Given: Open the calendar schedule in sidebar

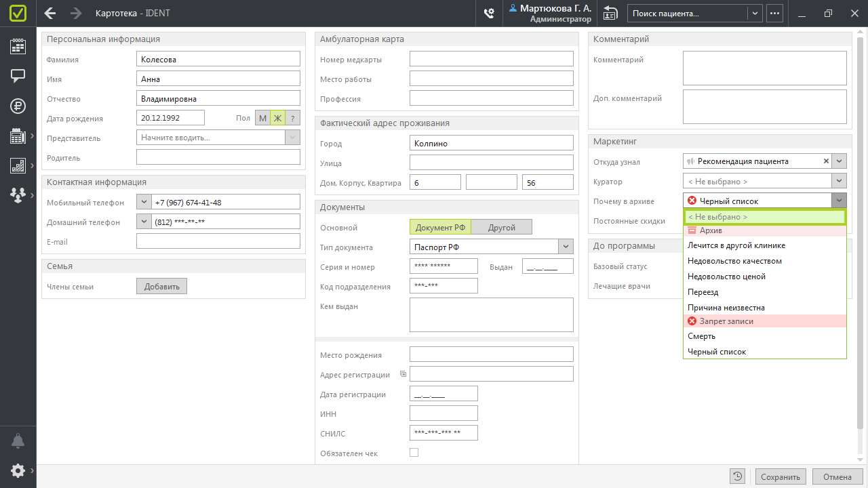Looking at the screenshot, I should pos(18,46).
